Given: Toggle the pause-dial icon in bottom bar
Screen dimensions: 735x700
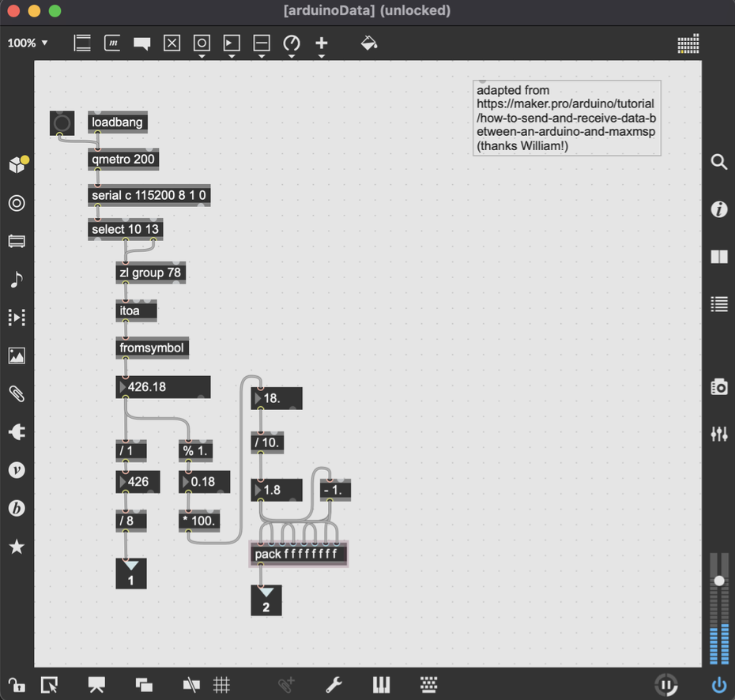Looking at the screenshot, I should tap(666, 686).
